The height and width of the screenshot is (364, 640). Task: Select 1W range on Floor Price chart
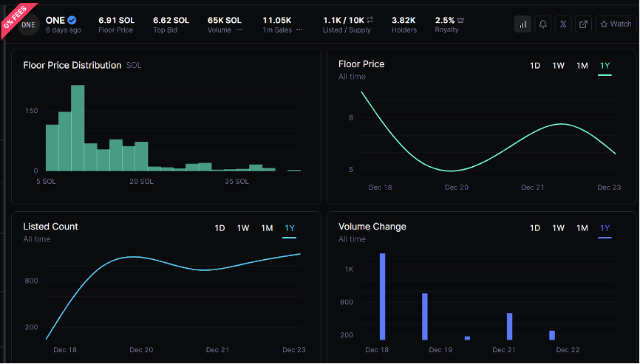click(559, 66)
